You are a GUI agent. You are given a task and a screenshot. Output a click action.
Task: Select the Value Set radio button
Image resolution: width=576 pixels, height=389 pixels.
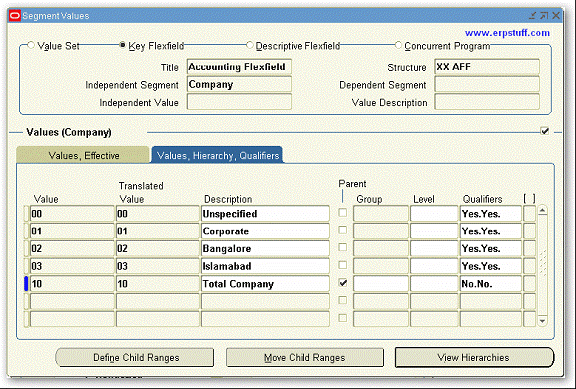pyautogui.click(x=31, y=45)
